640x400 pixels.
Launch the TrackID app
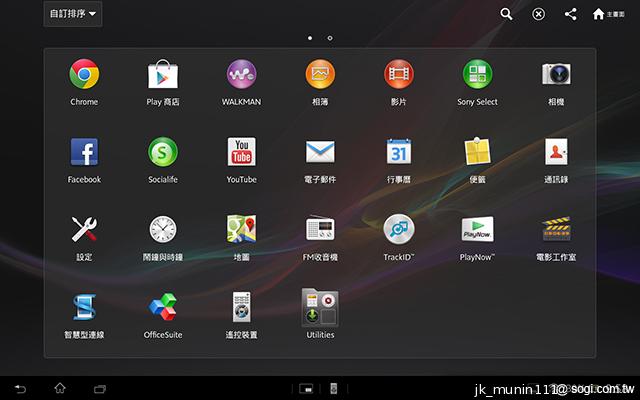click(399, 229)
